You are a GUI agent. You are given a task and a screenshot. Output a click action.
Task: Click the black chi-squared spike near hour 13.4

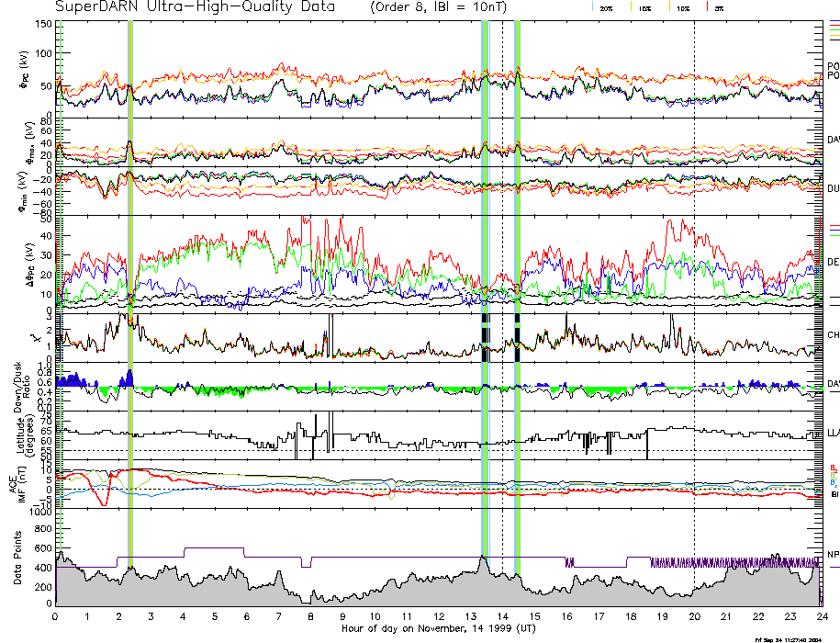(485, 338)
